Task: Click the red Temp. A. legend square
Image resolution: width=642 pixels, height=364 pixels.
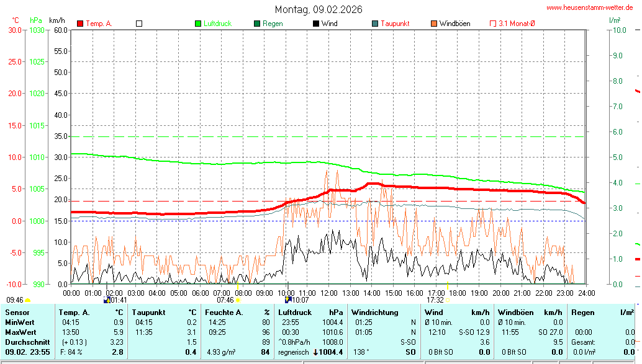Action: coord(80,24)
